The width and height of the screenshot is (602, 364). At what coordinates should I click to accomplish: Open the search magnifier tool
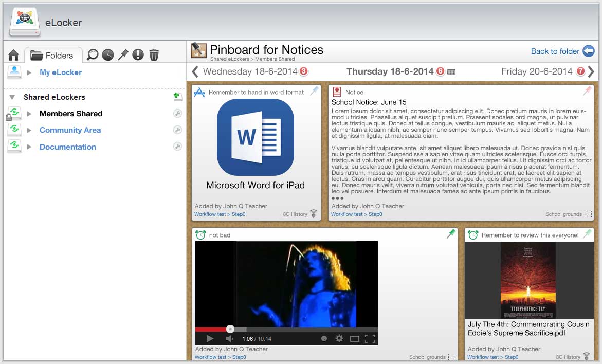(93, 54)
